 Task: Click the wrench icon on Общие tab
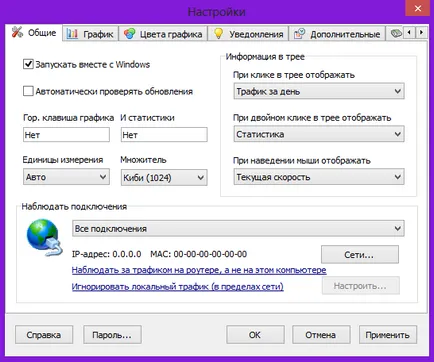[x=17, y=32]
